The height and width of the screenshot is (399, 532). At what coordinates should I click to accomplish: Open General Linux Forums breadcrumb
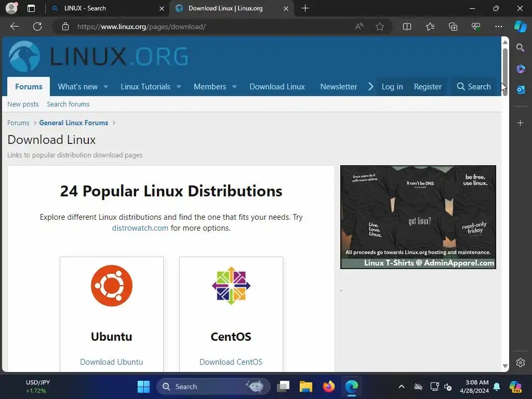[74, 123]
